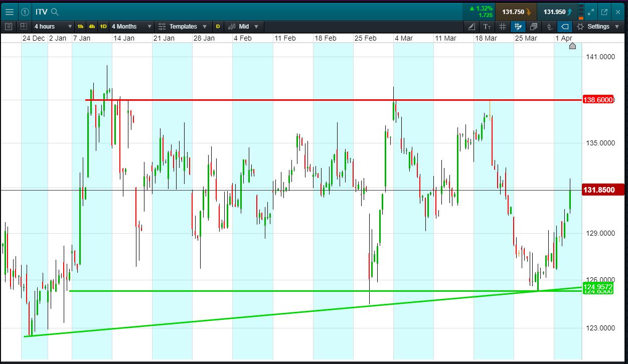Click the 1.32% price change indicator
This screenshot has width=628, height=364.
tap(480, 8)
